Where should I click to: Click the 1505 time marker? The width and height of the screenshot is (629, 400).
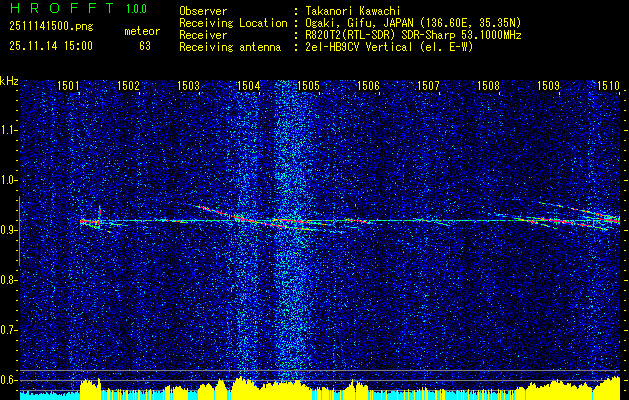tap(308, 85)
